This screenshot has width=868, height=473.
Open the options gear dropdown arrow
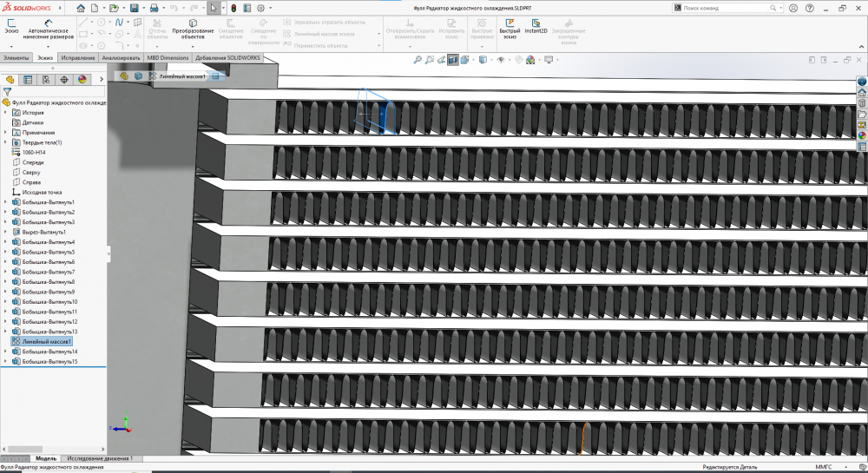271,8
